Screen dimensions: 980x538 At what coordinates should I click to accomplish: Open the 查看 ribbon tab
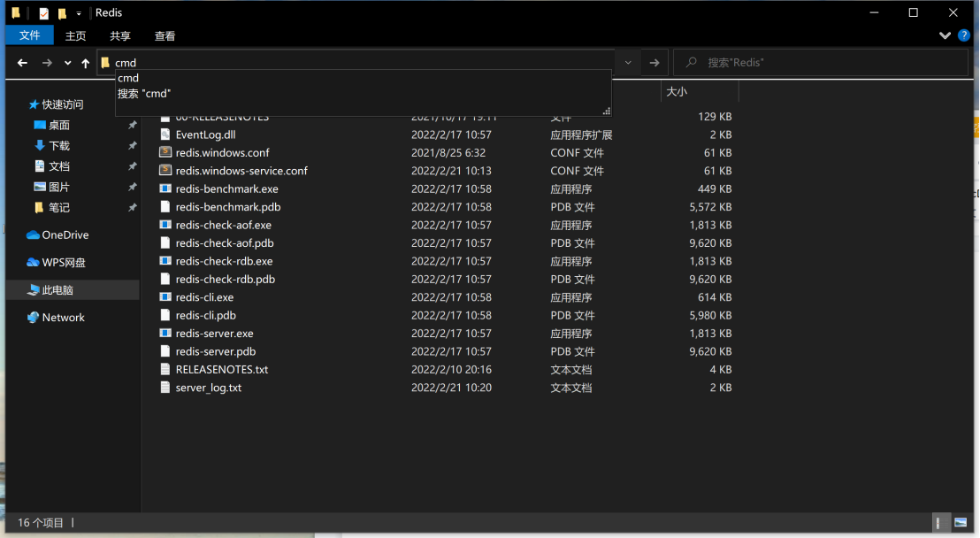point(165,35)
